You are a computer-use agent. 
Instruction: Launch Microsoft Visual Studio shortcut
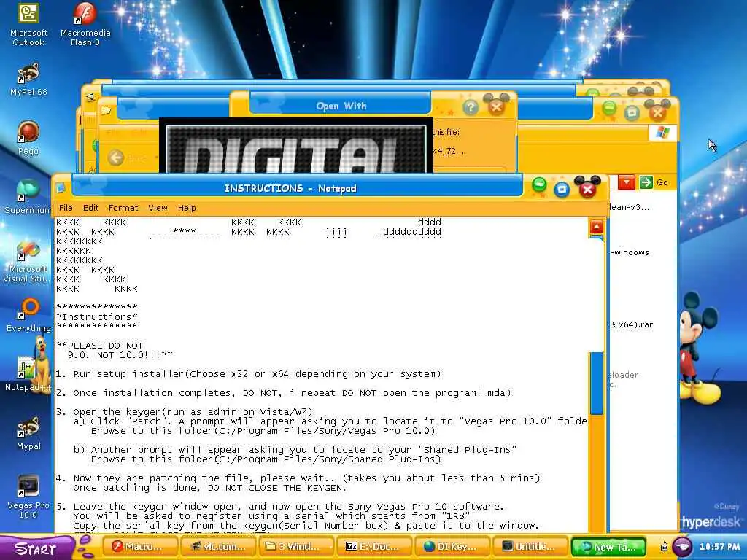[26, 262]
